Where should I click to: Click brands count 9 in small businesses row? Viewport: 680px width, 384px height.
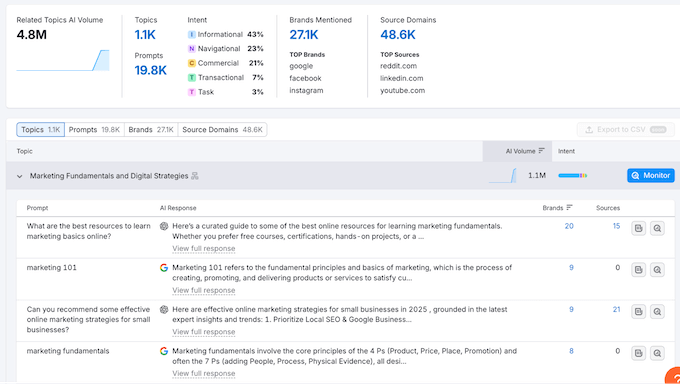(571, 309)
